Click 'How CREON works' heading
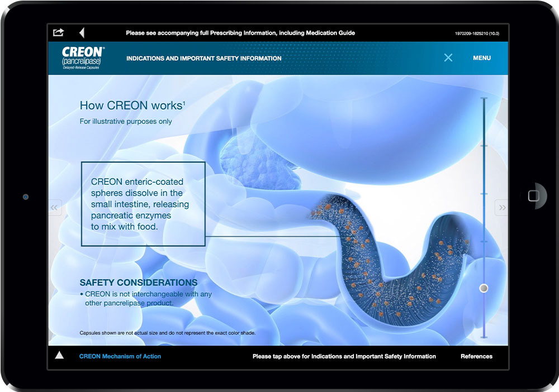This screenshot has height=392, width=559. (x=132, y=106)
